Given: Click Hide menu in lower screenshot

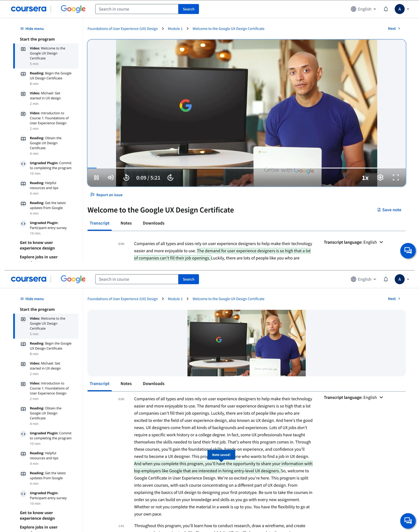Looking at the screenshot, I should (x=32, y=299).
